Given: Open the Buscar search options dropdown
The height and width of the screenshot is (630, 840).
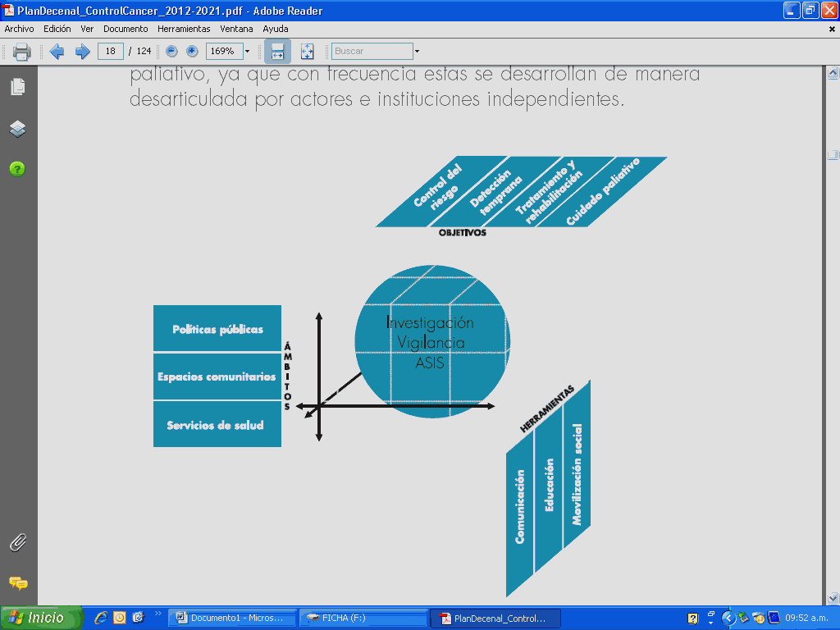Looking at the screenshot, I should click(417, 51).
